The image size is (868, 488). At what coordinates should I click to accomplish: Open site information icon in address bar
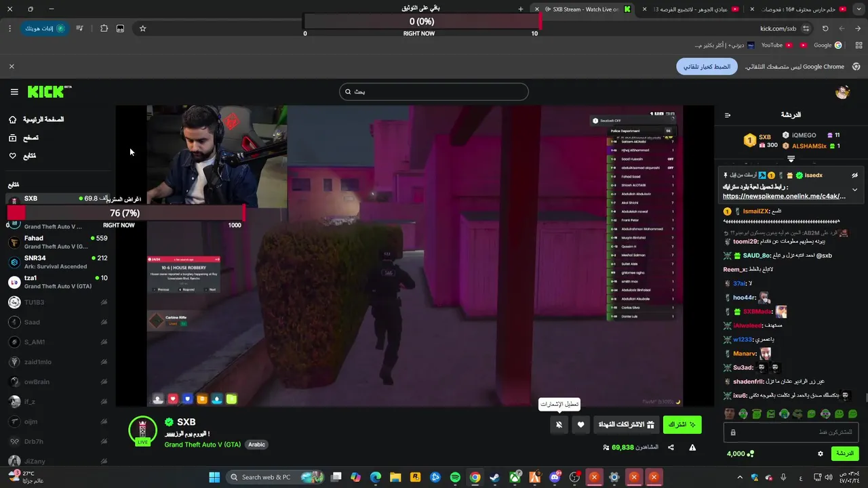(x=806, y=28)
